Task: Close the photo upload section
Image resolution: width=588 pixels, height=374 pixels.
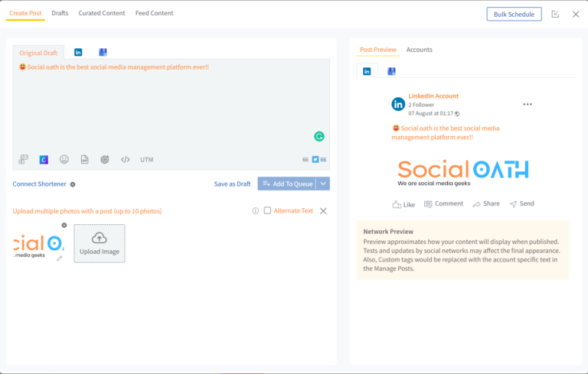Action: (323, 211)
